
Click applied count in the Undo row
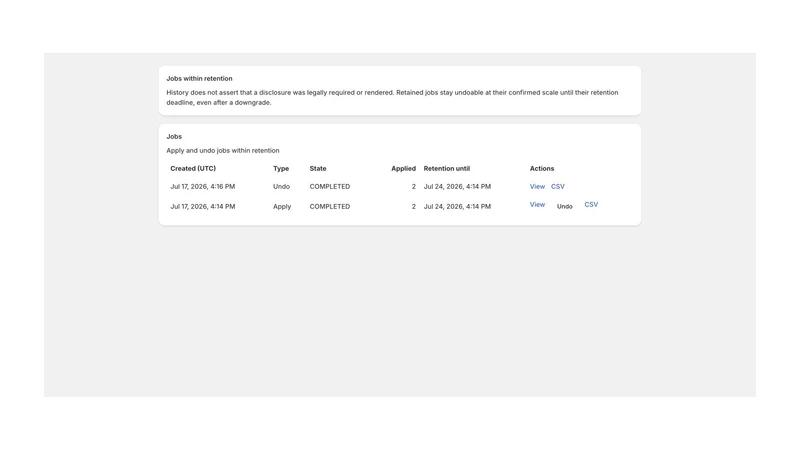(x=414, y=187)
